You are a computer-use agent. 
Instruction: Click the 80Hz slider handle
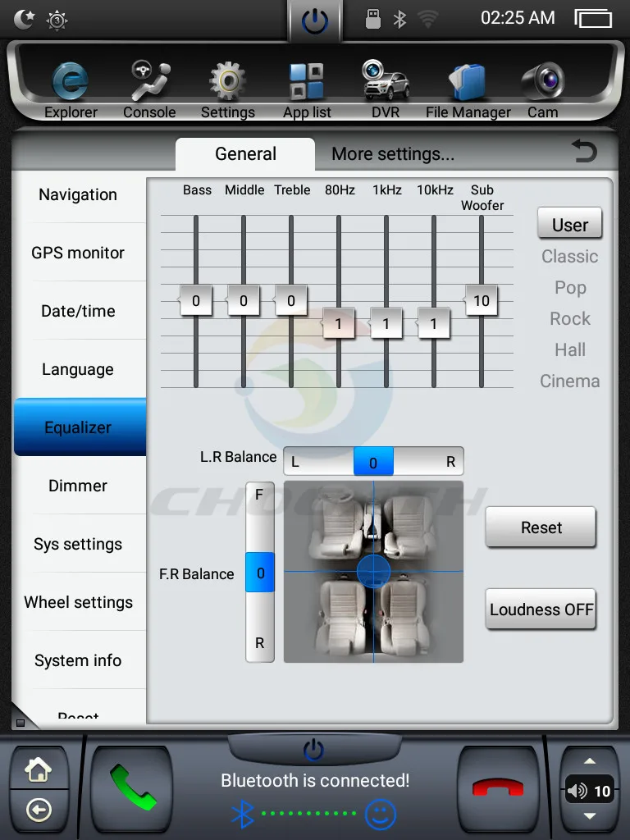tap(338, 323)
